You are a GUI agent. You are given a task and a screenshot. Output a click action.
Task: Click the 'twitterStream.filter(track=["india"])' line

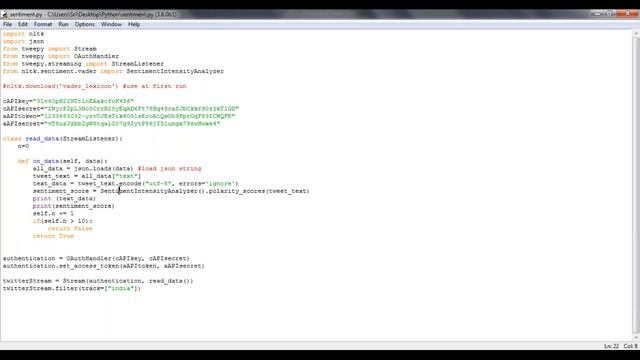coord(72,289)
